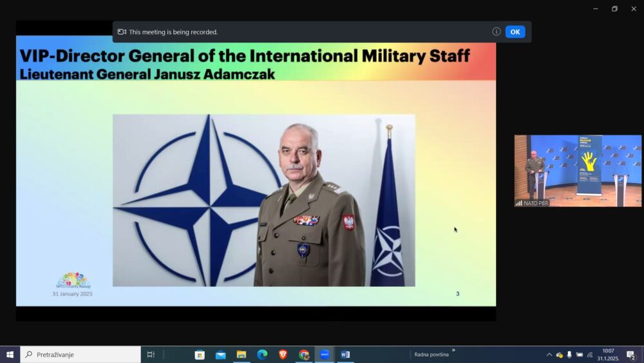Open Microsoft Word from the taskbar
Image resolution: width=644 pixels, height=363 pixels.
(345, 354)
